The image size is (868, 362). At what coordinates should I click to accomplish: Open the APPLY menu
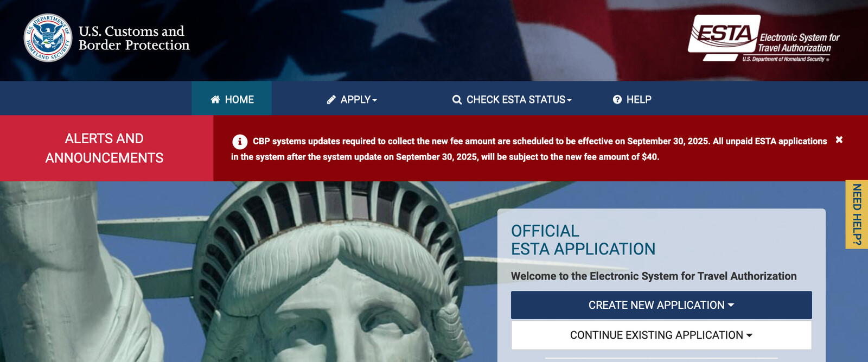pos(352,99)
